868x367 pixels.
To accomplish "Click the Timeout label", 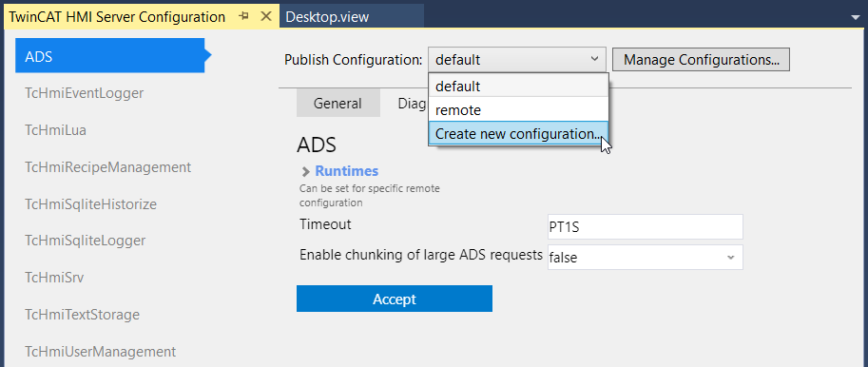I will [325, 224].
